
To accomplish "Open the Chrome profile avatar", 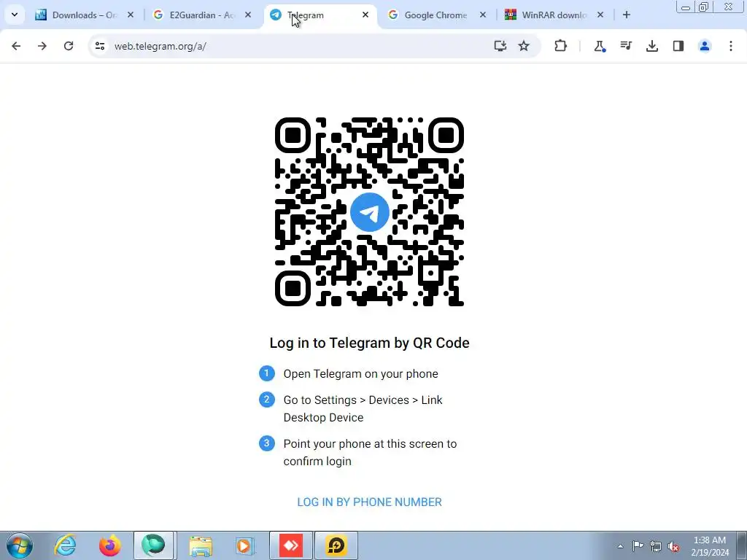I will pyautogui.click(x=705, y=46).
